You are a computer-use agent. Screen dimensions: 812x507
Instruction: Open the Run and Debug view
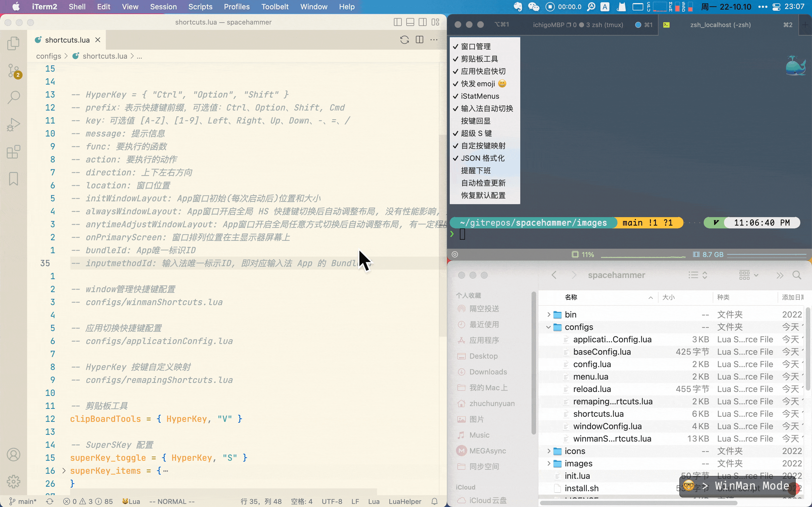pyautogui.click(x=14, y=125)
